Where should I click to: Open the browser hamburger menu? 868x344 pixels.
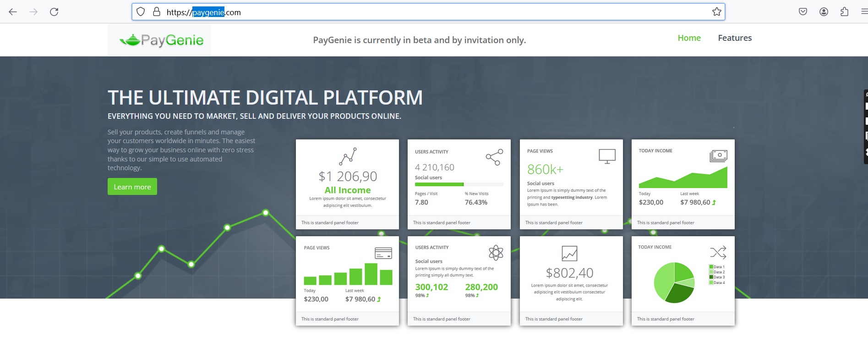pyautogui.click(x=864, y=12)
